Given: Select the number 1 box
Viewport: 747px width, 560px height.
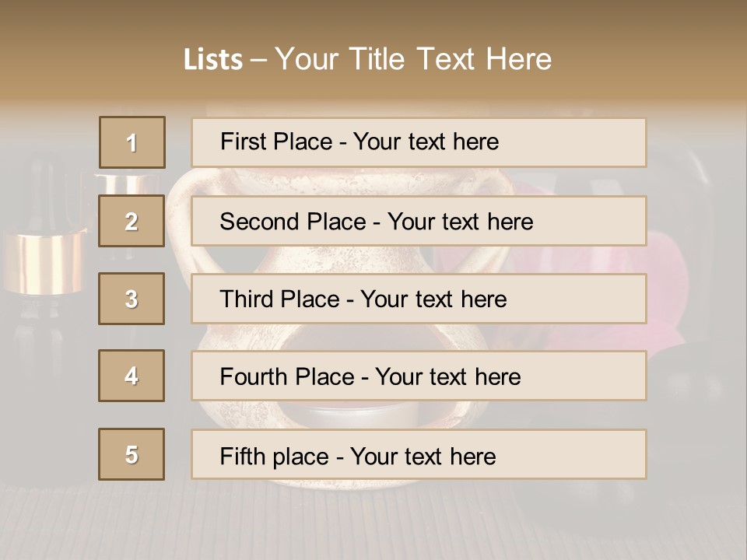Looking at the screenshot, I should click(x=132, y=142).
